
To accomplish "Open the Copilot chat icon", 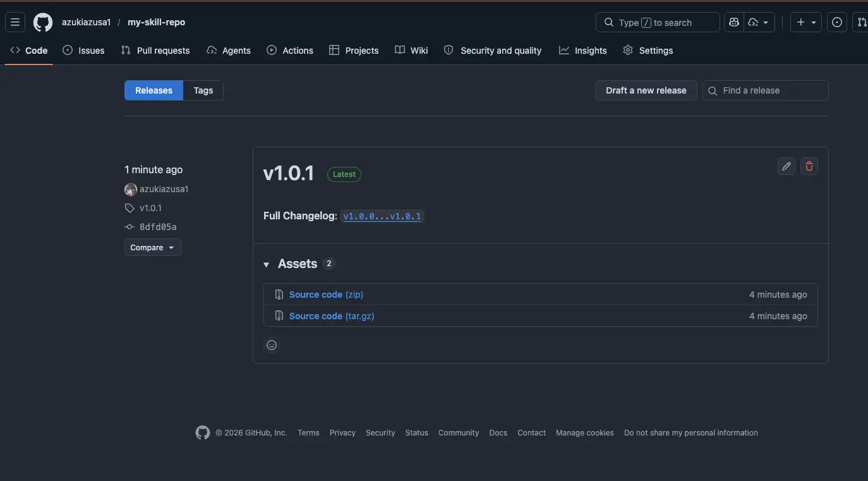I will (x=733, y=22).
